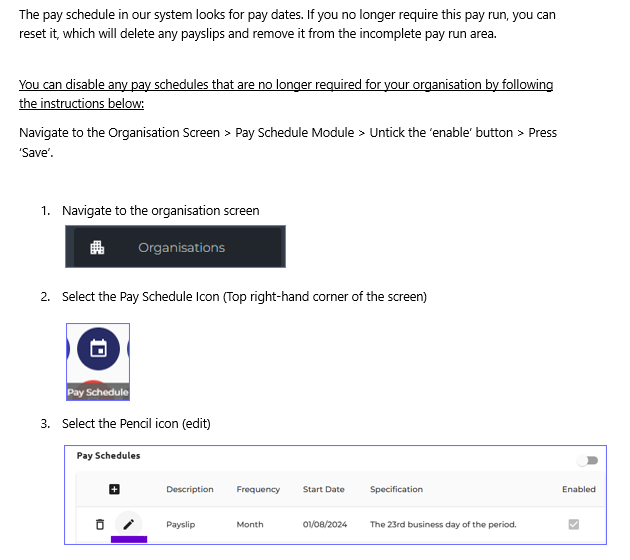Click the Pay Schedules panel title
The height and width of the screenshot is (560, 630).
point(108,456)
